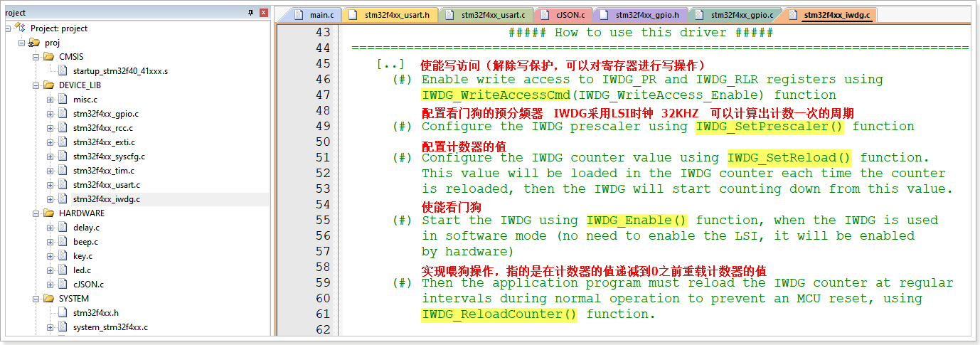Select stm32f4xx_iwdg.c in the project tree

coord(106,199)
